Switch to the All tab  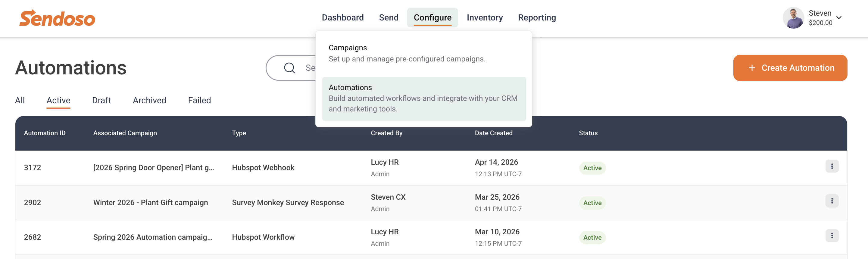20,100
